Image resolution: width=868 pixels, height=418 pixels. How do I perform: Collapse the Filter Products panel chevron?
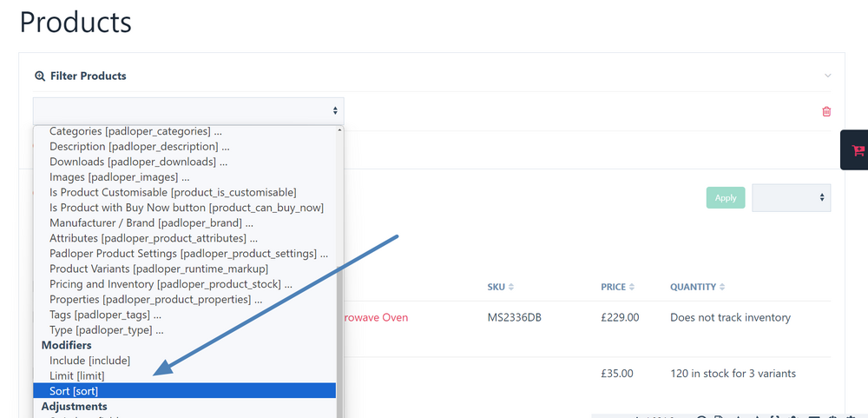coord(827,76)
